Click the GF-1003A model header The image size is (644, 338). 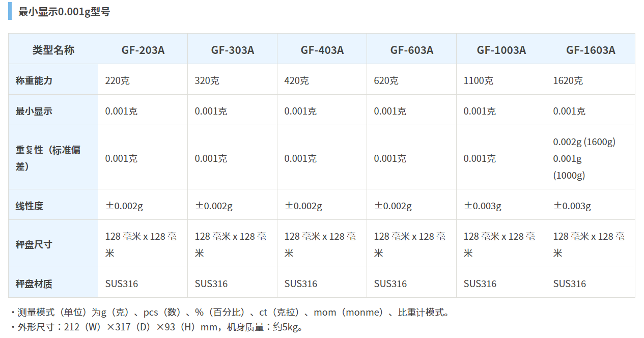[501, 50]
